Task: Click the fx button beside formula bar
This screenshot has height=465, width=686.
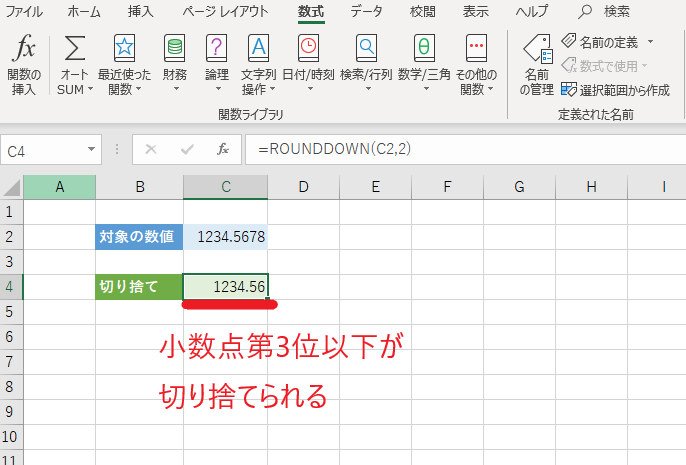Action: click(x=223, y=150)
